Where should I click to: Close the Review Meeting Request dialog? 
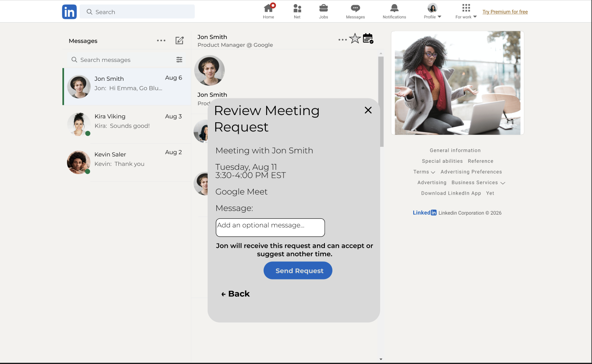pyautogui.click(x=368, y=110)
